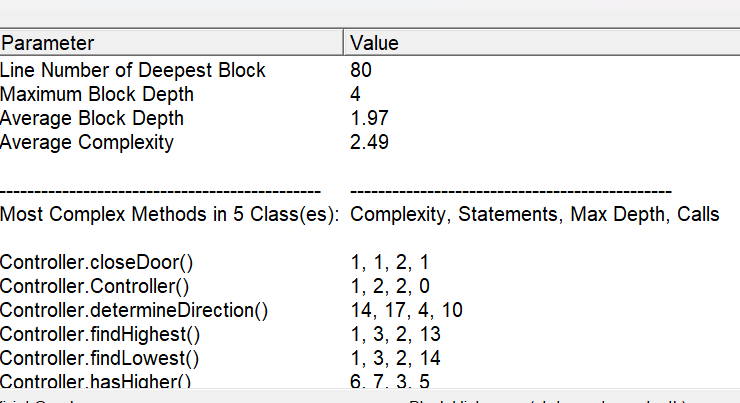Click the value 80 for deepest block line
The height and width of the screenshot is (403, 740).
361,70
